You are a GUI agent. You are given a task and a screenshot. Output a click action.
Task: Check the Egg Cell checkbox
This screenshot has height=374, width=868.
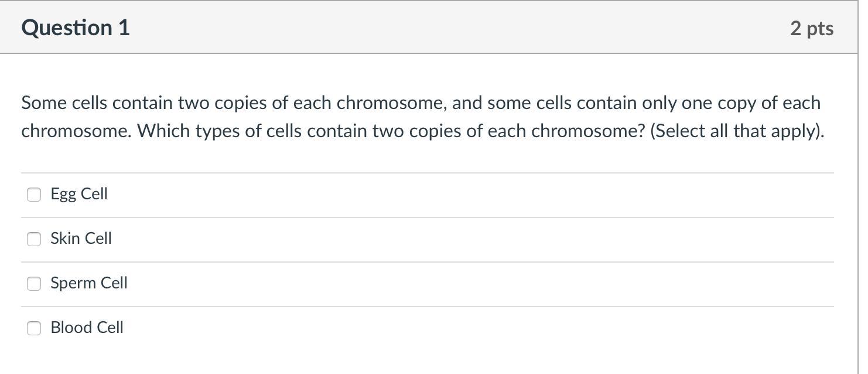[34, 194]
